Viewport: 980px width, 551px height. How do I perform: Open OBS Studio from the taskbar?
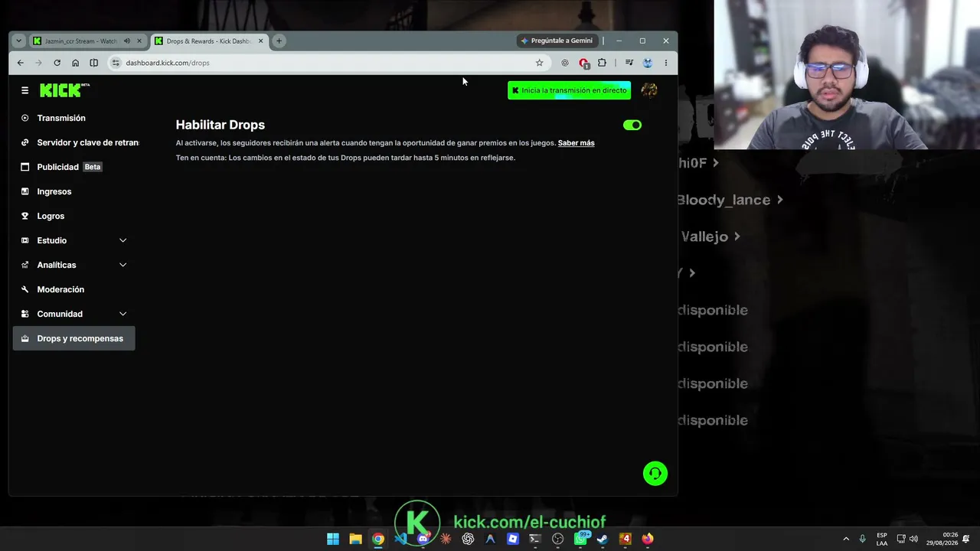tap(557, 539)
